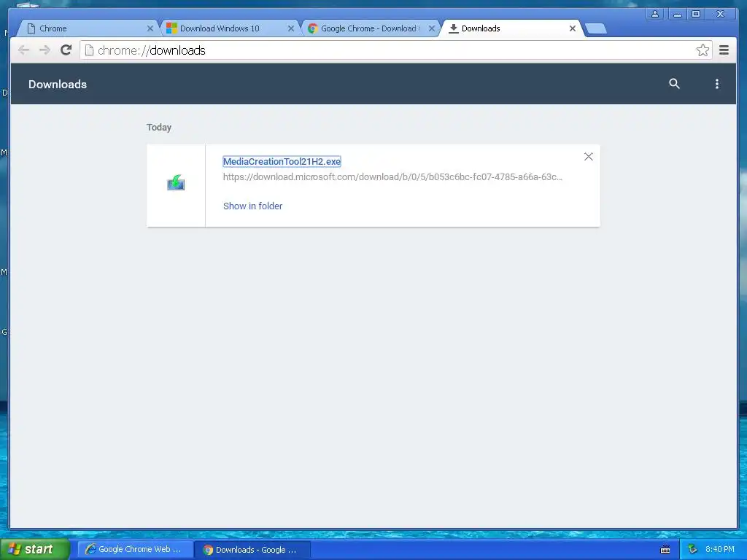Close the Google Chrome - Download tab
Viewport: 747px width, 560px height.
point(432,28)
